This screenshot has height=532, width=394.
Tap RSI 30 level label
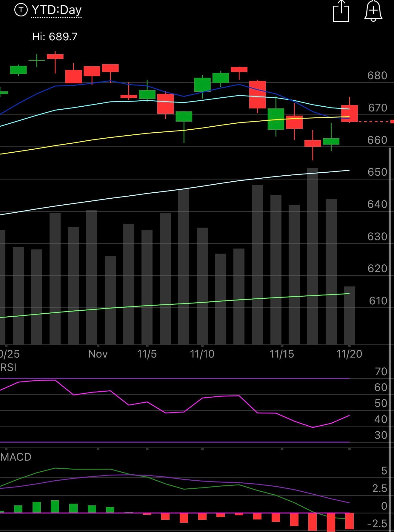[381, 435]
